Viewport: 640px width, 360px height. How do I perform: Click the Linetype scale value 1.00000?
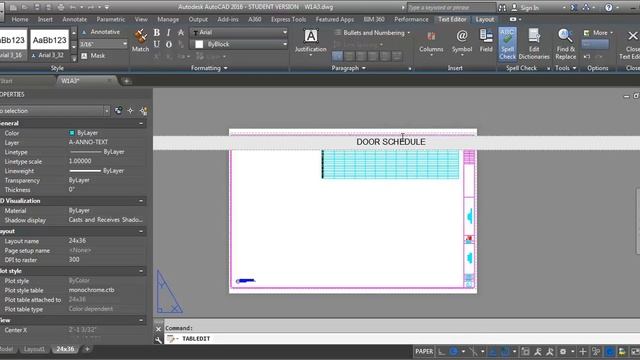(80, 161)
